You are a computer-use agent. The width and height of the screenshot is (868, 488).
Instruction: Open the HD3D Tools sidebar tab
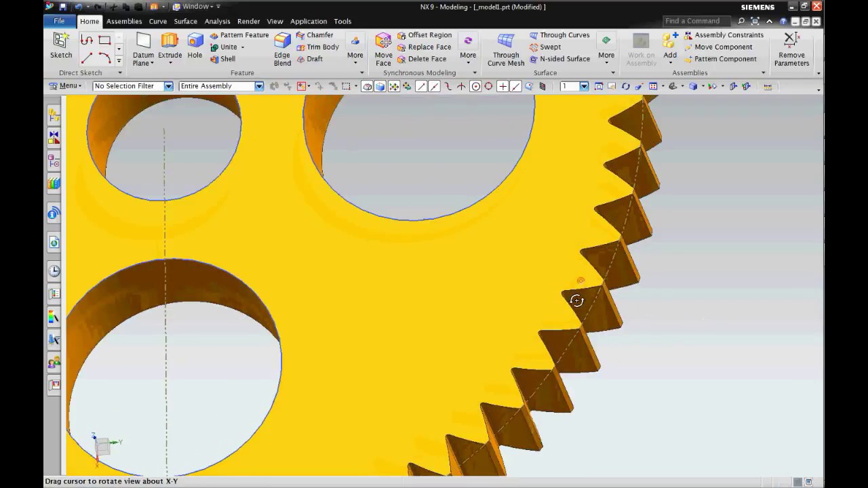(54, 214)
